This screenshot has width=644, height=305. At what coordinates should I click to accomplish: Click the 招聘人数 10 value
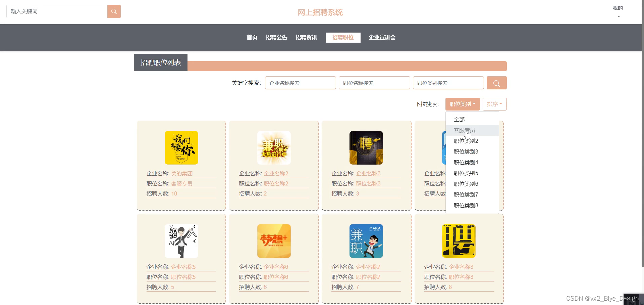tap(174, 194)
